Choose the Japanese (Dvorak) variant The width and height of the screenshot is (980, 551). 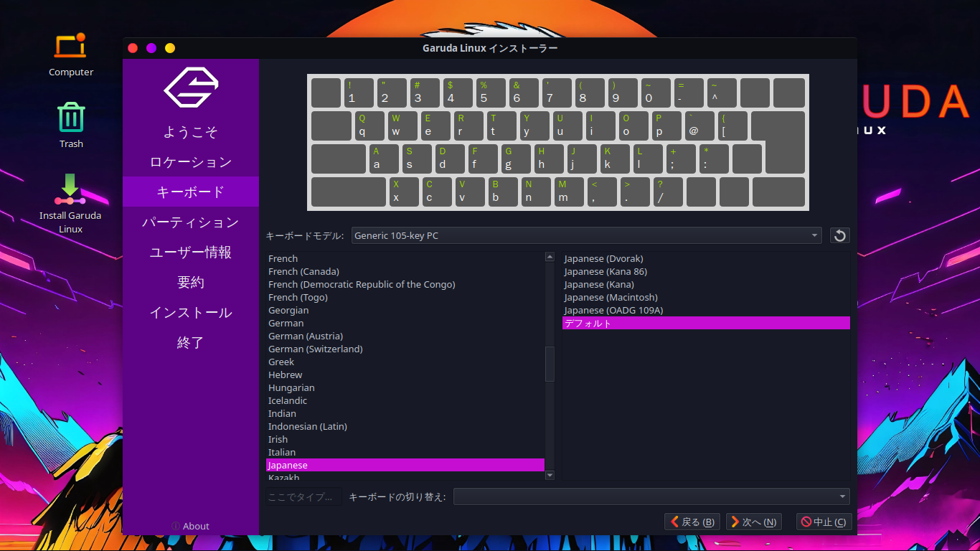706,258
